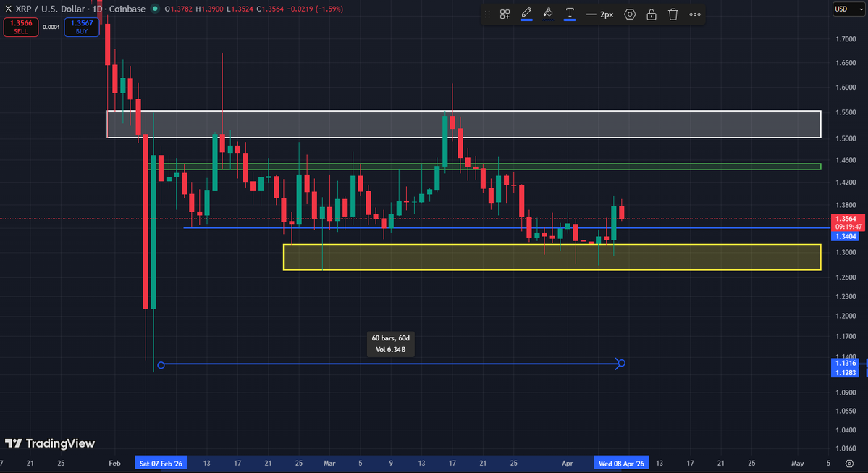Open the TradingView logo link
This screenshot has width=868, height=473.
(50, 443)
